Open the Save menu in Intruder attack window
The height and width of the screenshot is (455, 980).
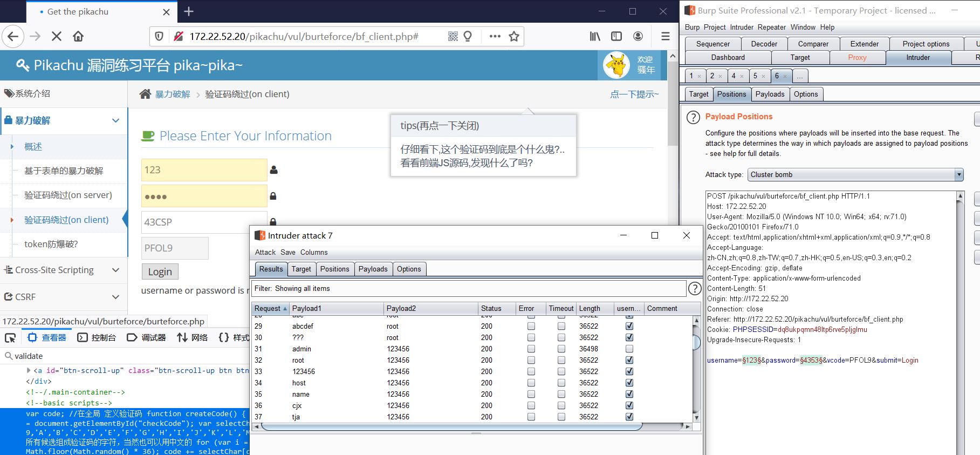288,252
